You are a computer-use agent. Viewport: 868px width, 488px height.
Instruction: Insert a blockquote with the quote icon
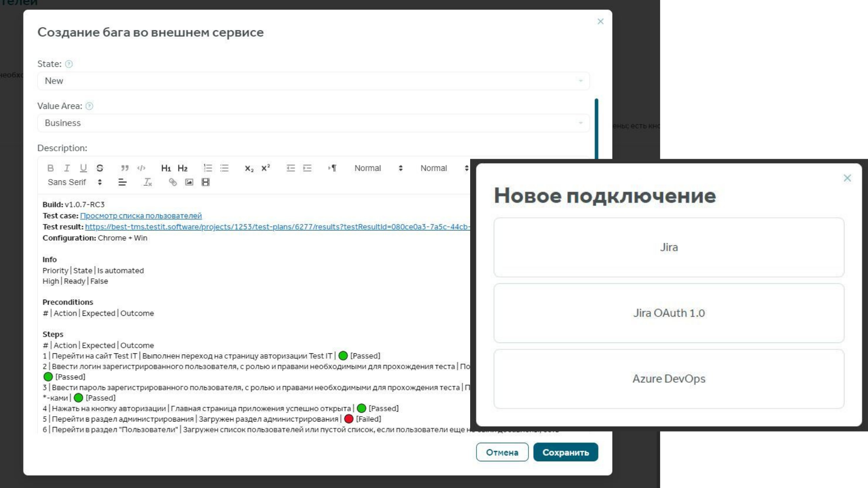125,168
